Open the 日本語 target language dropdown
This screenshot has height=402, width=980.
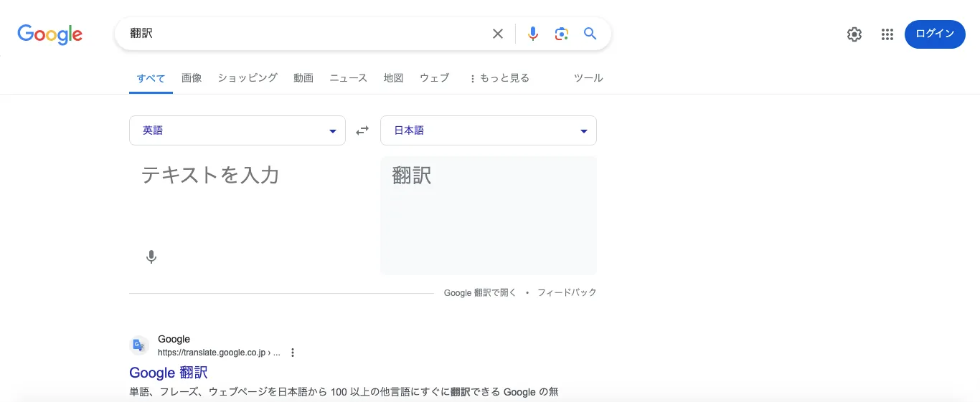pyautogui.click(x=489, y=130)
